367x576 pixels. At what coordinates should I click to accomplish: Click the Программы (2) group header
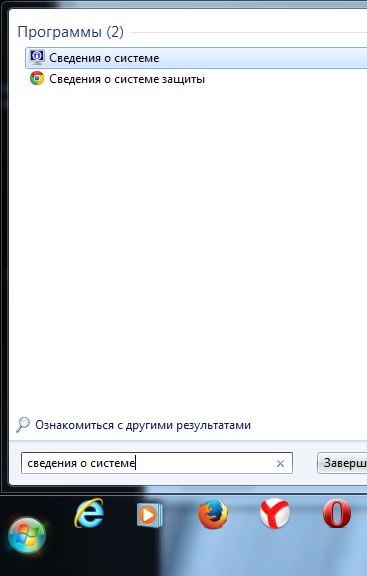pyautogui.click(x=71, y=32)
